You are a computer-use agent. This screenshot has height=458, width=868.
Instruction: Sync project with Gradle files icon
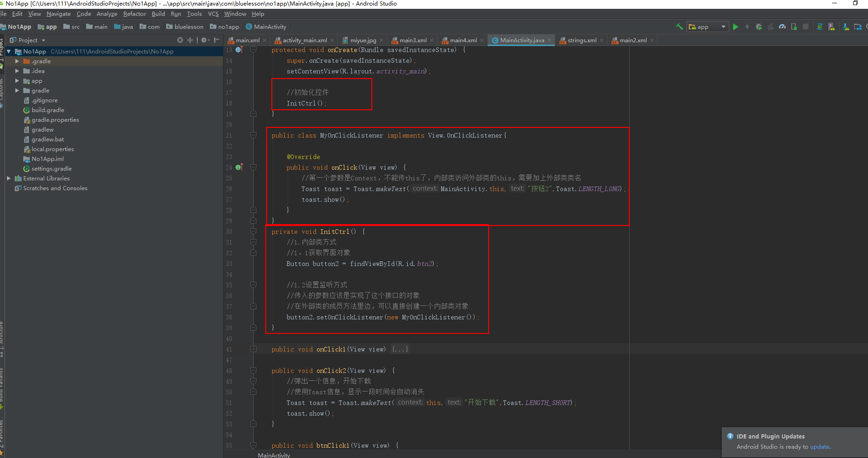[820, 27]
